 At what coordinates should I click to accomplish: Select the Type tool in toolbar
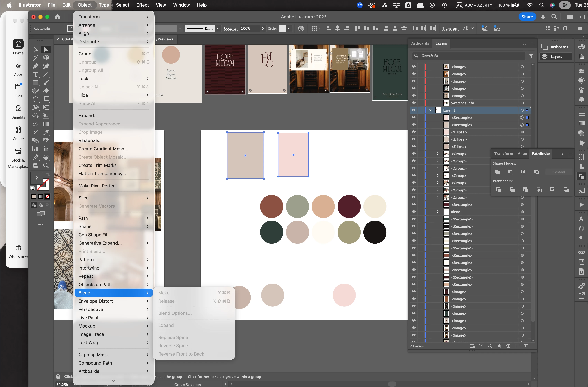pyautogui.click(x=35, y=74)
